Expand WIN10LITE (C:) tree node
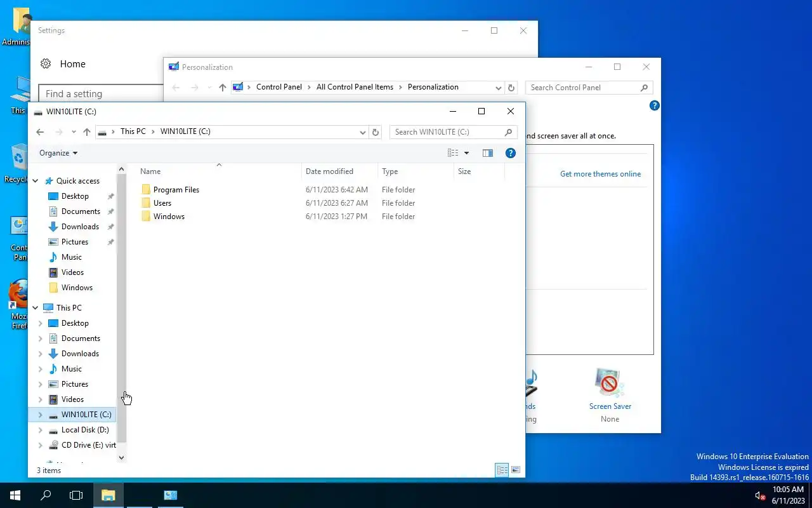 click(41, 415)
